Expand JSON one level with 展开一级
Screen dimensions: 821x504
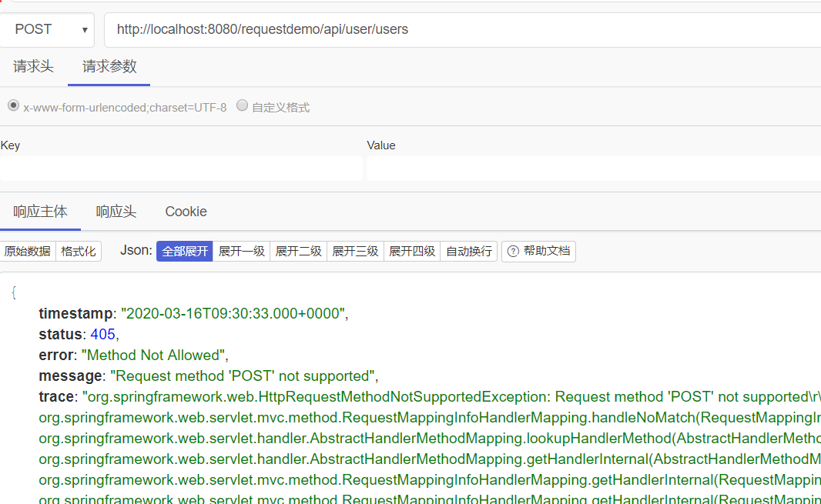point(241,251)
